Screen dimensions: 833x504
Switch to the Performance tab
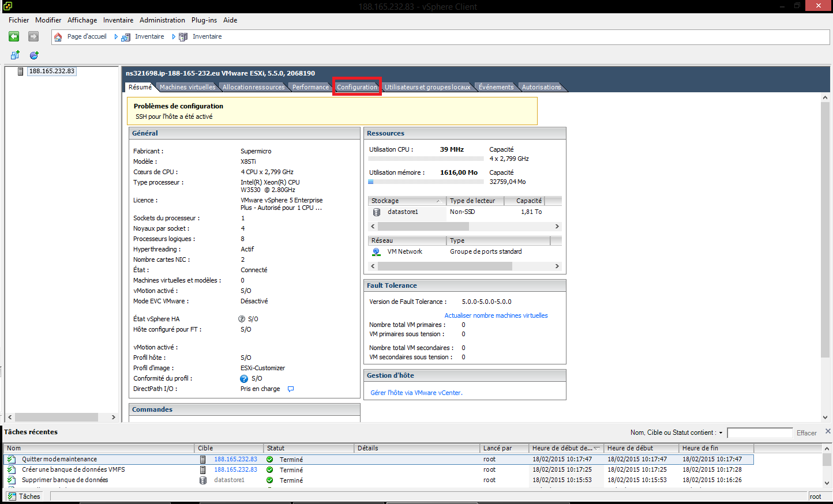click(x=310, y=87)
